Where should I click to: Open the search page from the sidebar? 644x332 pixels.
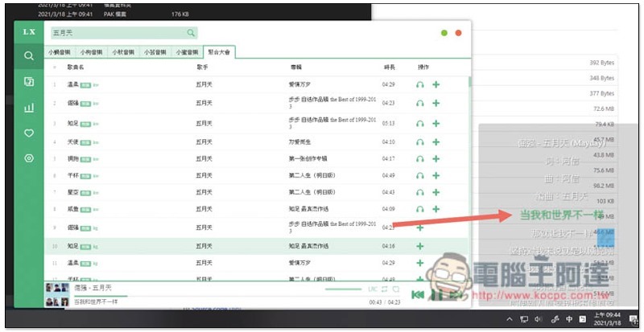(29, 55)
